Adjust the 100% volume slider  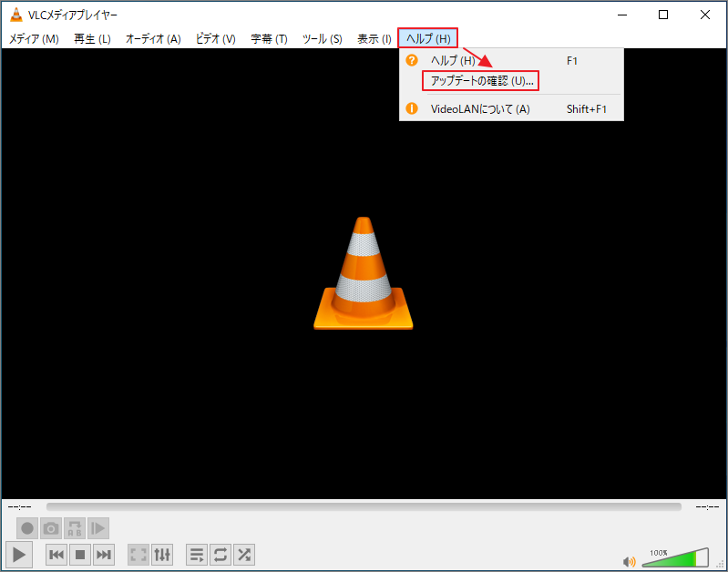[x=675, y=557]
